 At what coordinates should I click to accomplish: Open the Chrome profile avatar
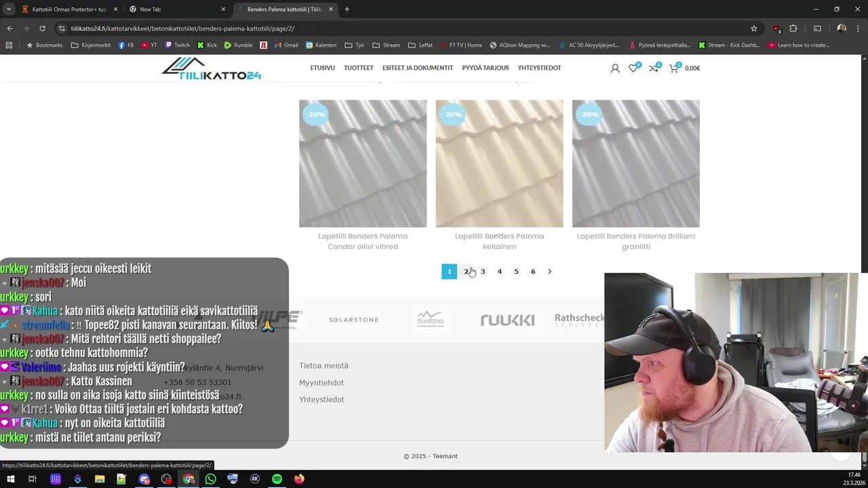pyautogui.click(x=842, y=28)
